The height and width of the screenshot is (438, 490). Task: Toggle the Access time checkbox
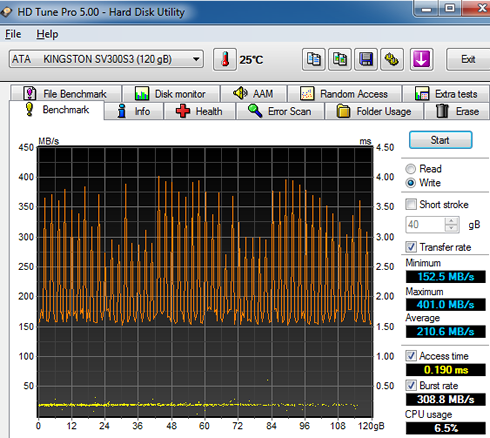tap(411, 356)
